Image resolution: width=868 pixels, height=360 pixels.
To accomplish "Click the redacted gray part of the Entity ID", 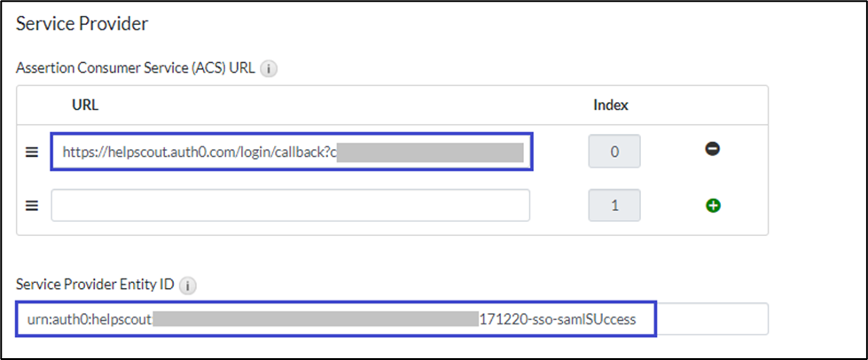I will click(x=316, y=319).
